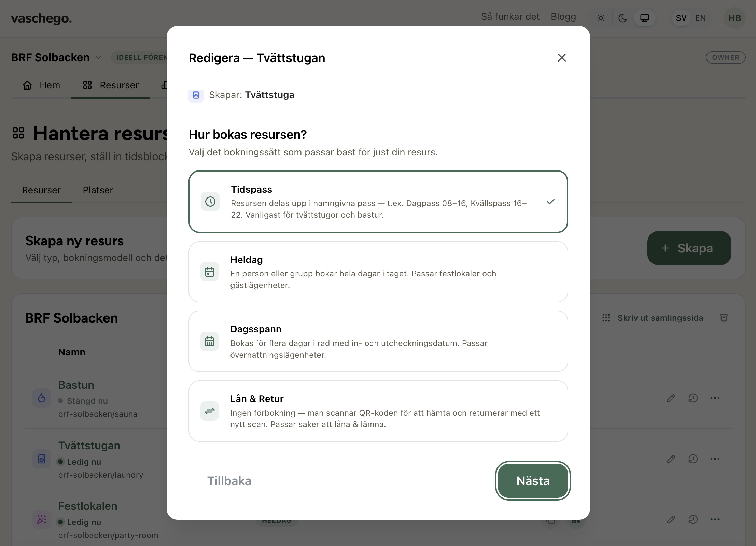Open history for Tvättstugan resource
Image resolution: width=756 pixels, height=546 pixels.
[693, 459]
